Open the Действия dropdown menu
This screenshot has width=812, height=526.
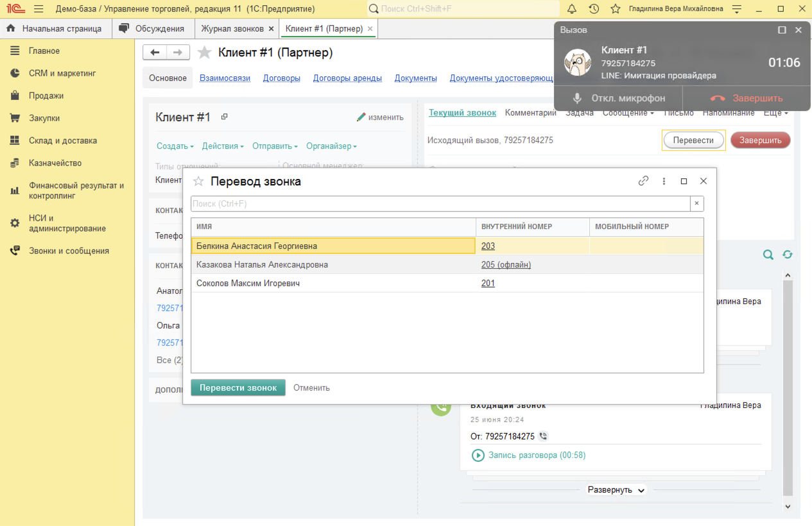(x=223, y=146)
